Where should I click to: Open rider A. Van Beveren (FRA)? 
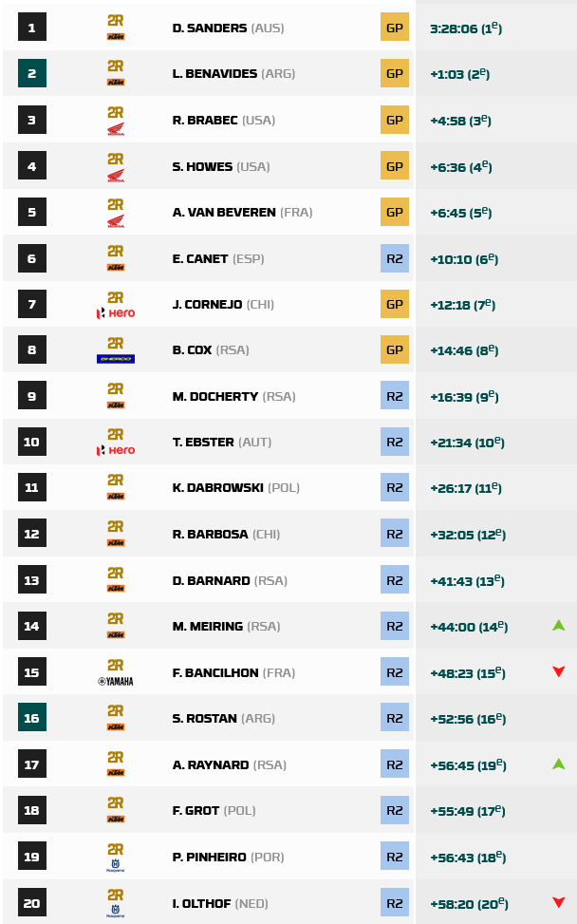pyautogui.click(x=242, y=213)
